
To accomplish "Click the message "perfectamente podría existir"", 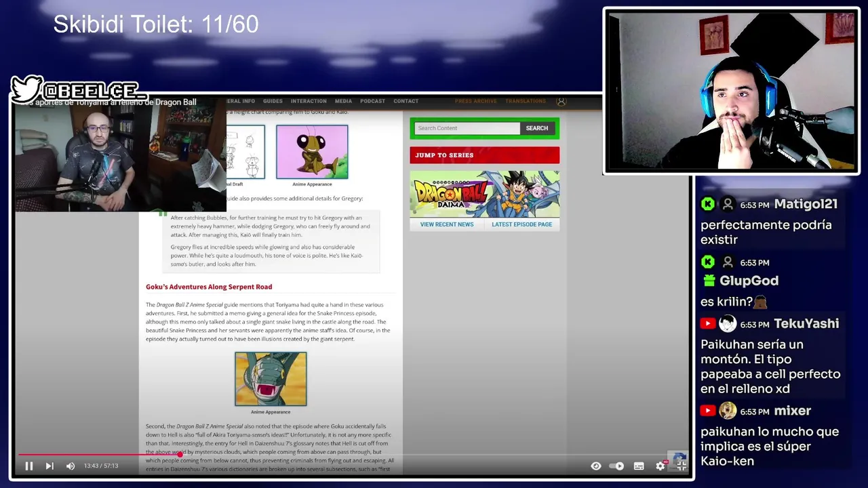I will pyautogui.click(x=766, y=232).
